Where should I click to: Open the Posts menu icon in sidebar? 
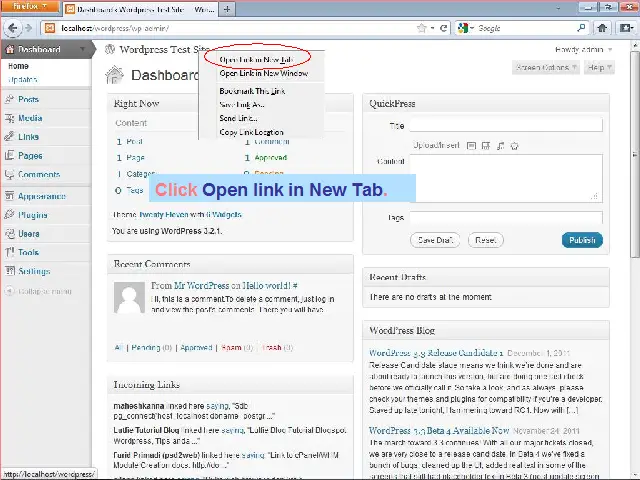point(9,100)
